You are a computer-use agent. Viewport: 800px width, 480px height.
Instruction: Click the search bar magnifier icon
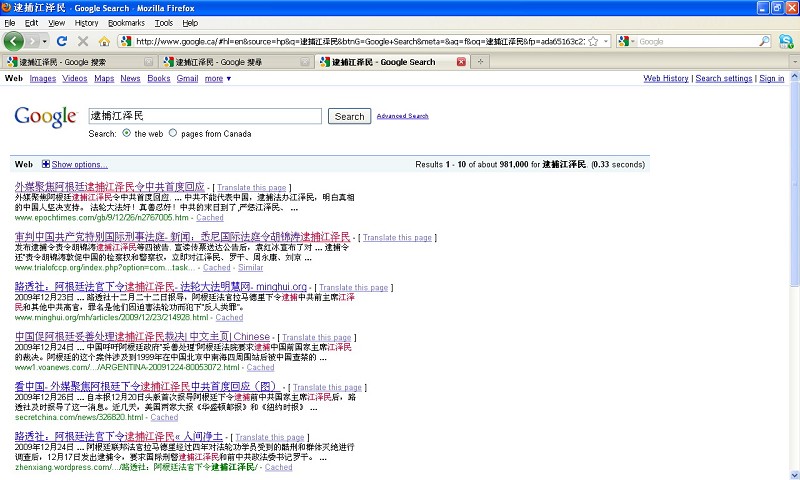(x=764, y=41)
